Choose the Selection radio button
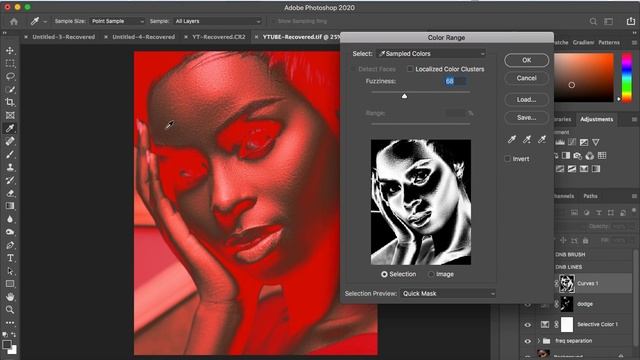This screenshot has width=640, height=360. click(384, 274)
